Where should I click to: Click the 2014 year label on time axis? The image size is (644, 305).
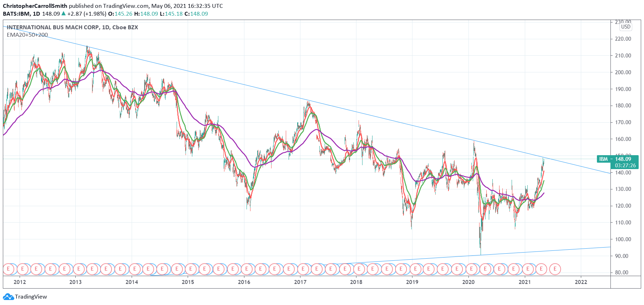(132, 282)
